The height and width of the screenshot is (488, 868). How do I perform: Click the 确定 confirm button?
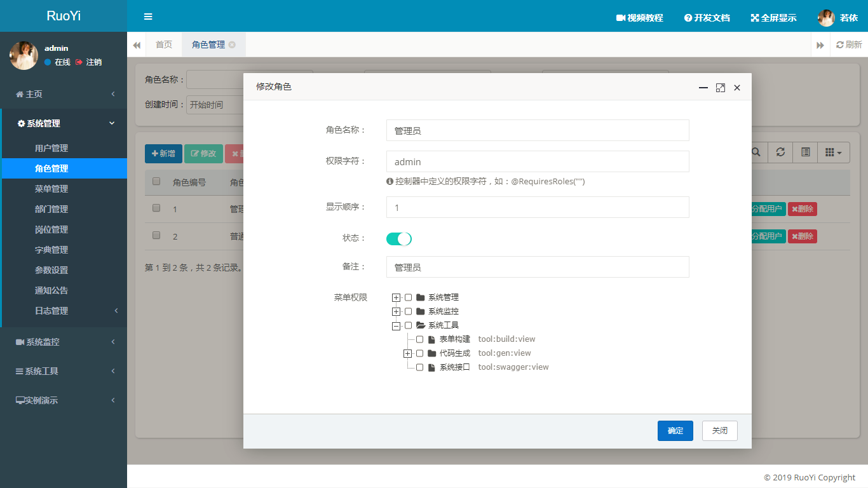pos(675,431)
